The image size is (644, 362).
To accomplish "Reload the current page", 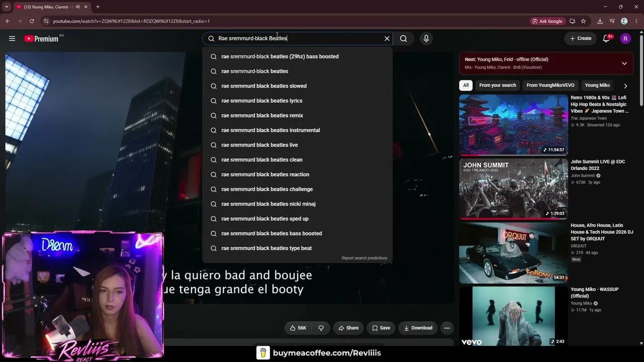I will point(32,21).
